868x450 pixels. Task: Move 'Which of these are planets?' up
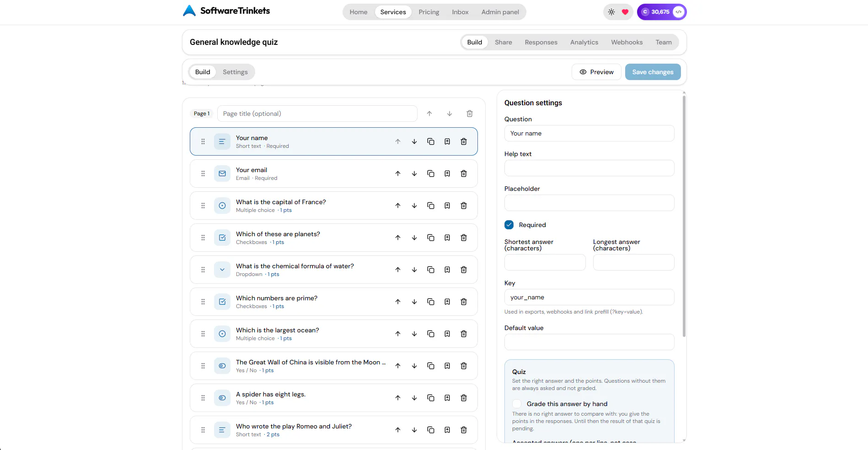click(x=398, y=238)
